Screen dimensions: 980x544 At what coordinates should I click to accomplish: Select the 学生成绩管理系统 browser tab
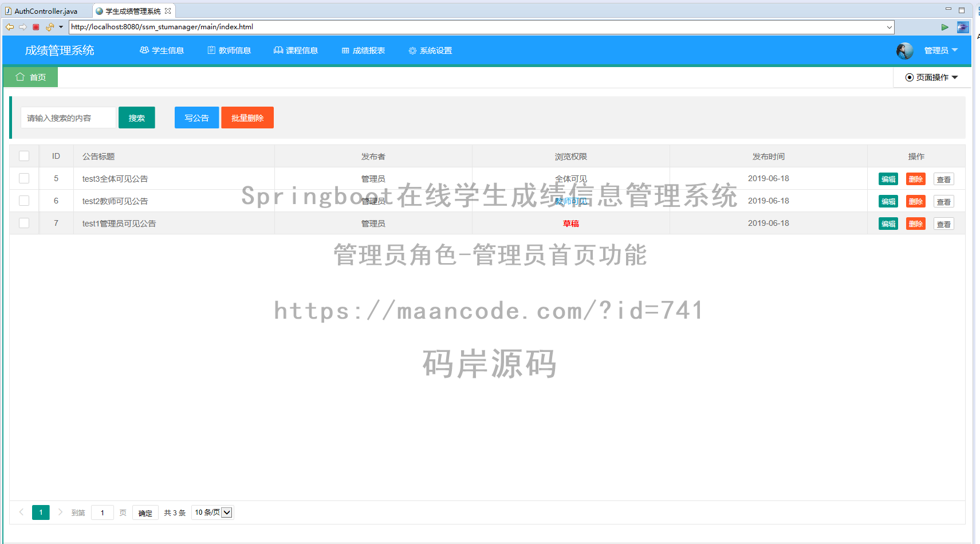tap(133, 11)
